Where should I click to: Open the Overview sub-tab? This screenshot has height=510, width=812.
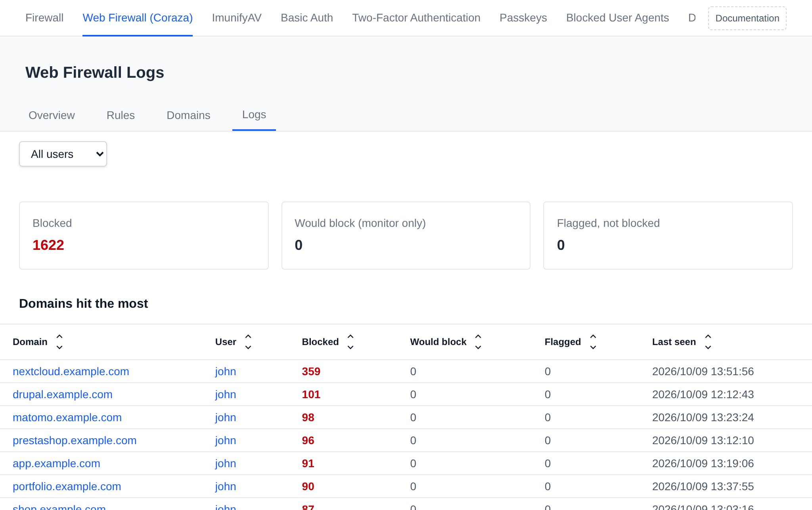coord(52,115)
